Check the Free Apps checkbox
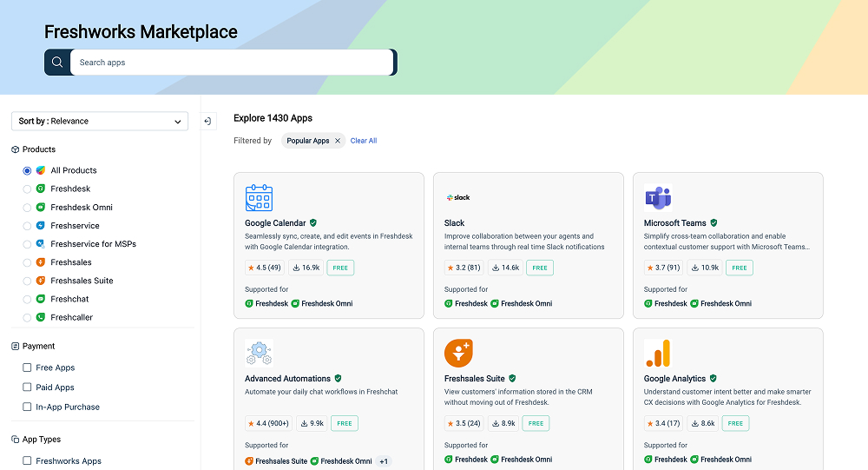Image resolution: width=868 pixels, height=470 pixels. point(27,367)
